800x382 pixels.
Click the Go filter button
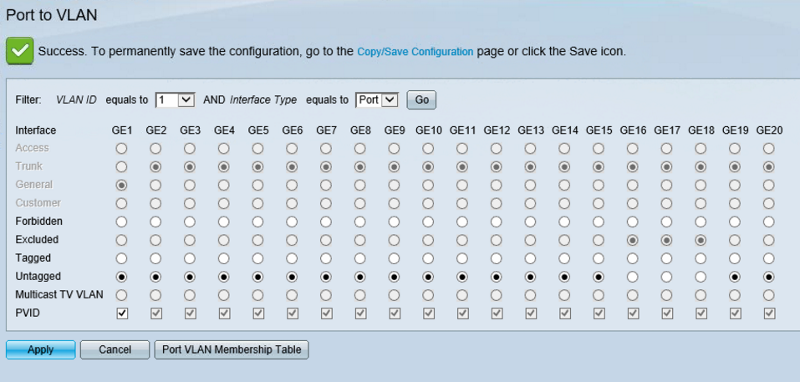(421, 100)
